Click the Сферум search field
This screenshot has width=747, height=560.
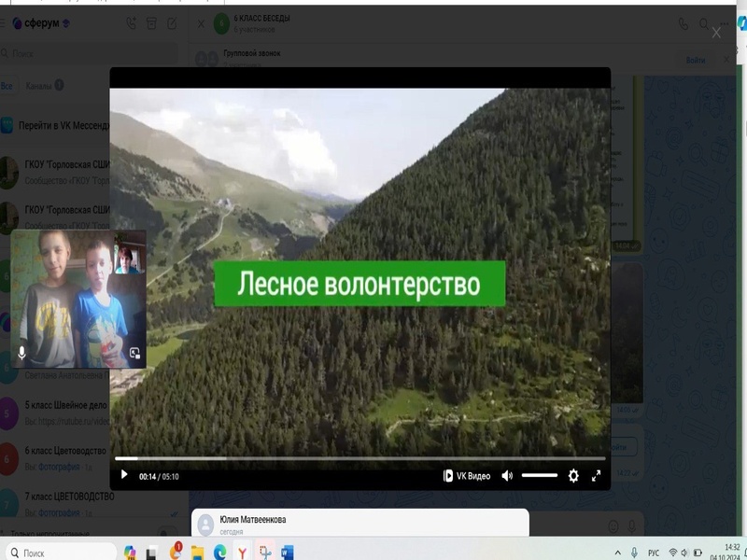pos(89,53)
